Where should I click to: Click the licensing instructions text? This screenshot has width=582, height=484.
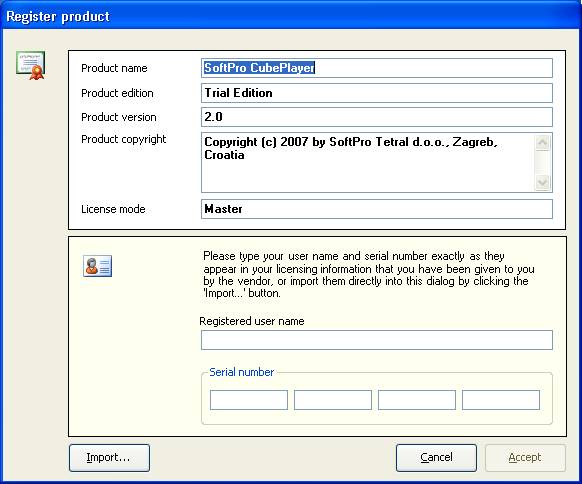[369, 275]
